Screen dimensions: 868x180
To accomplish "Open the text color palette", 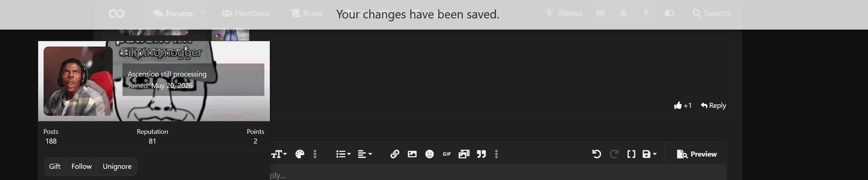I will click(x=300, y=154).
